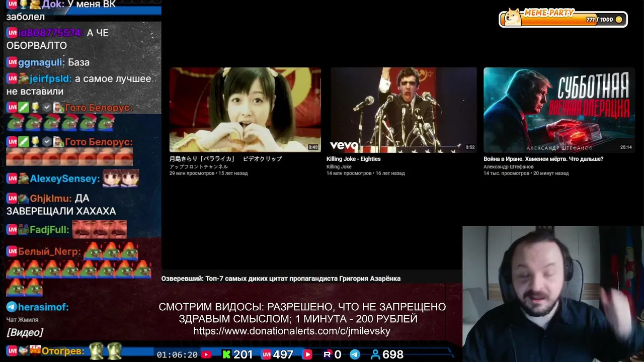644x362 pixels.
Task: Click the [Видео] attachment in herasimof's message
Action: [25, 332]
